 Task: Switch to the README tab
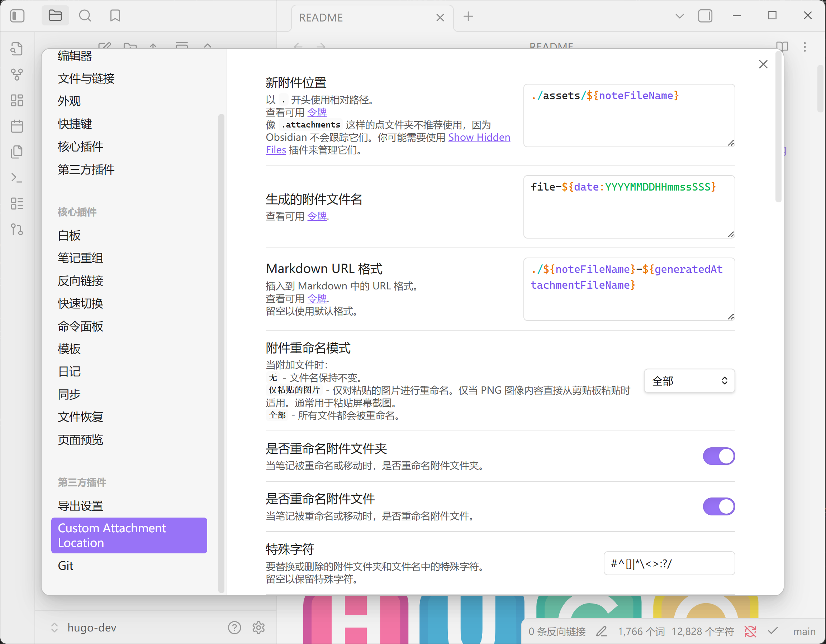tap(321, 18)
